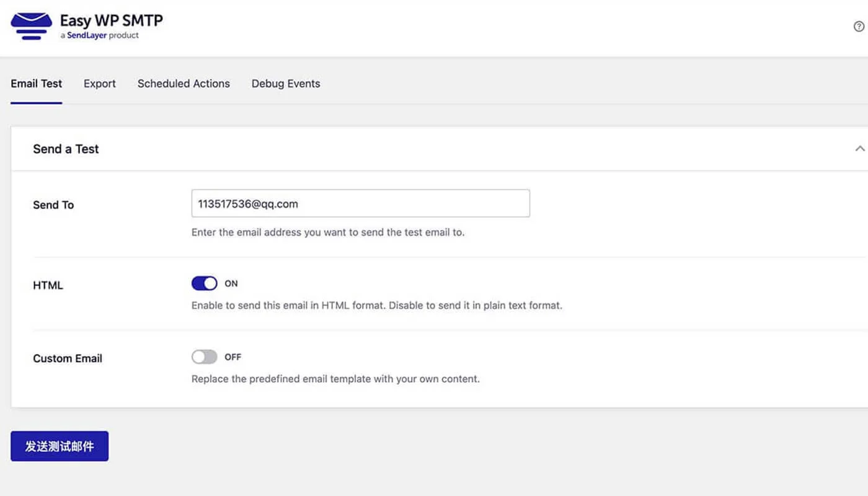The image size is (868, 496).
Task: Click the 发送测试邮件 button
Action: pos(59,446)
